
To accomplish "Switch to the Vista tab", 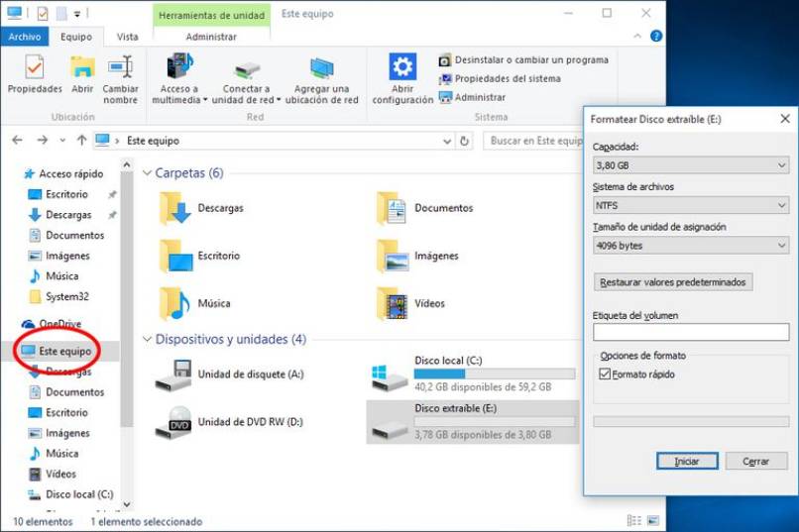I will tap(128, 37).
